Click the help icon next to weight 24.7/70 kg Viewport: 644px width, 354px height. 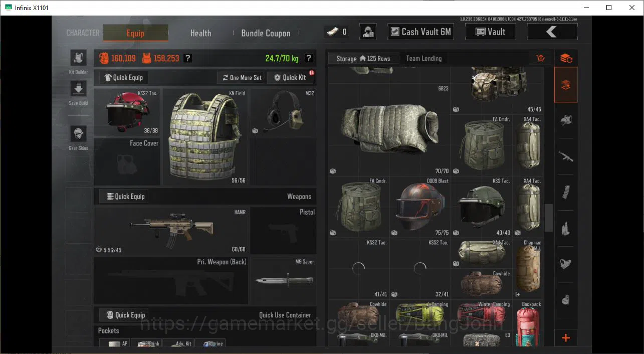pos(309,58)
